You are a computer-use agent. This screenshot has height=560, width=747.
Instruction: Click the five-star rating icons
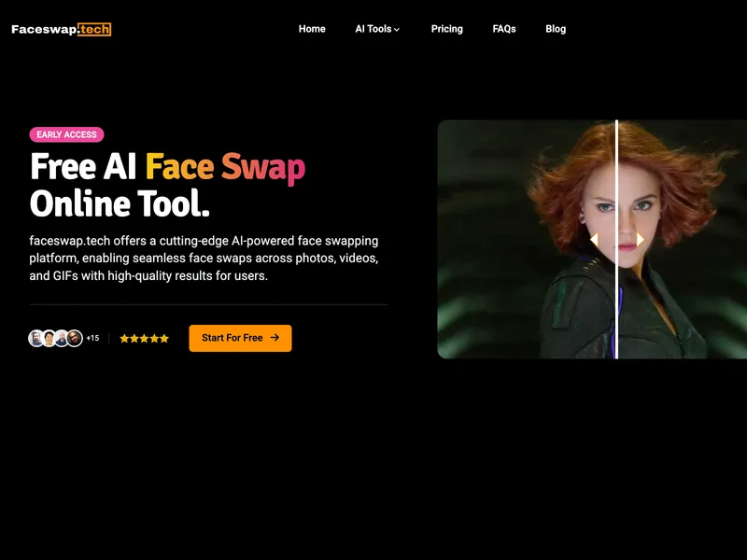click(145, 339)
